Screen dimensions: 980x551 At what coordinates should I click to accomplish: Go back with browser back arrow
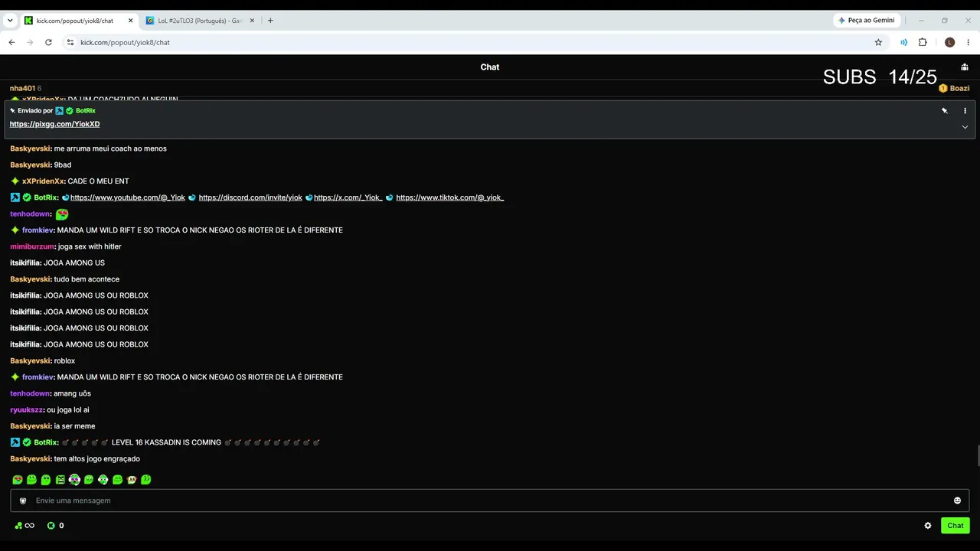[x=11, y=43]
